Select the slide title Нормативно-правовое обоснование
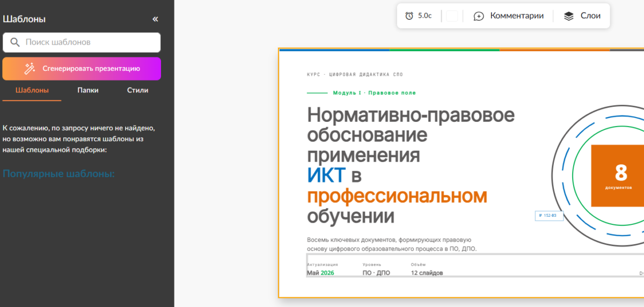The width and height of the screenshot is (644, 307). click(411, 125)
